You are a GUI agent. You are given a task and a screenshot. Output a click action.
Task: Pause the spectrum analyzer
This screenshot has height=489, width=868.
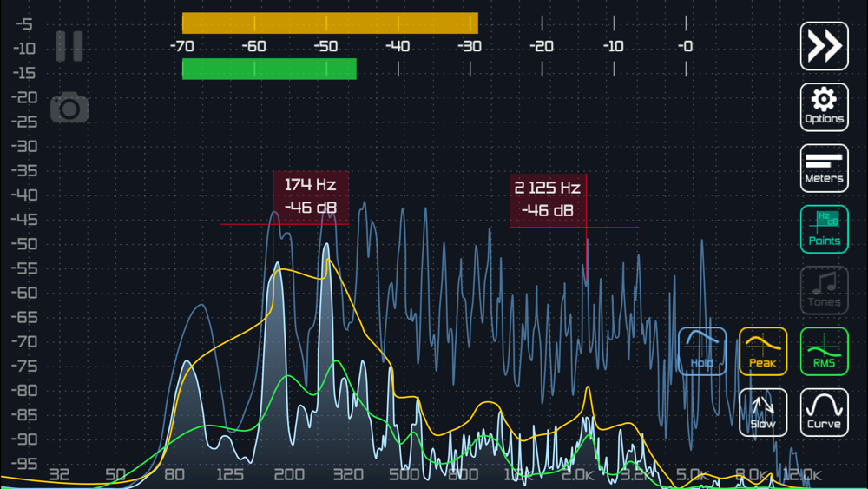[x=69, y=46]
